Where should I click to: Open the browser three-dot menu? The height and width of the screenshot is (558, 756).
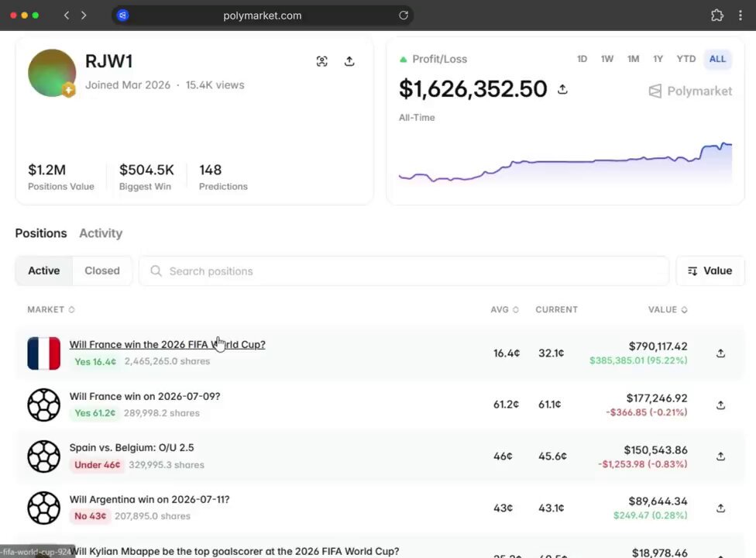click(740, 15)
